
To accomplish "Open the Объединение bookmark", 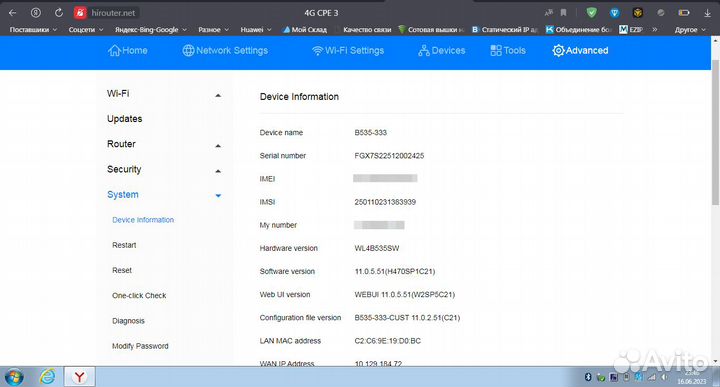I will 578,29.
